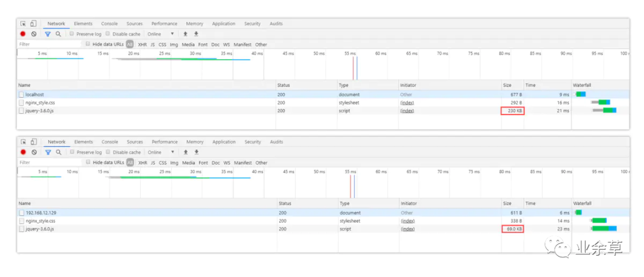644x277 pixels.
Task: Filter by XHR in upper panel
Action: pyautogui.click(x=143, y=44)
